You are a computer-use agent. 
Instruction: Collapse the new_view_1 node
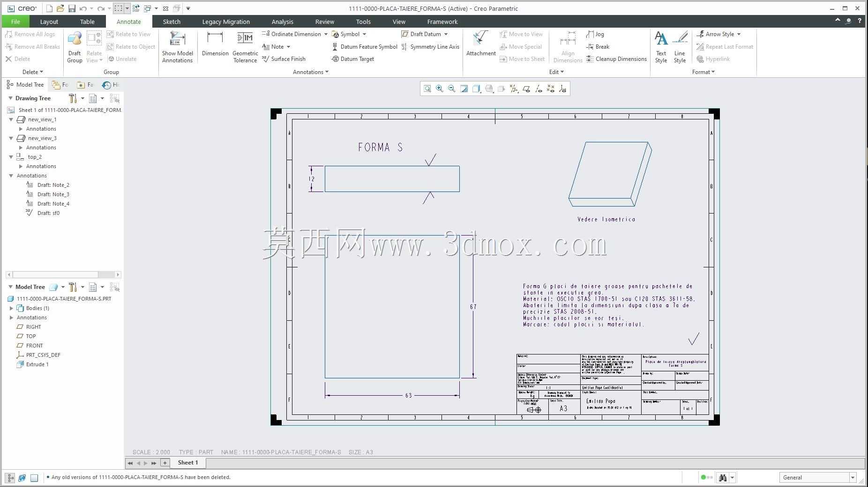(11, 119)
